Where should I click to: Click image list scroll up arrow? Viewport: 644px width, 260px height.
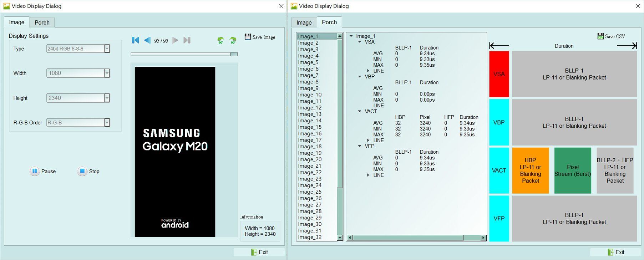click(x=340, y=36)
